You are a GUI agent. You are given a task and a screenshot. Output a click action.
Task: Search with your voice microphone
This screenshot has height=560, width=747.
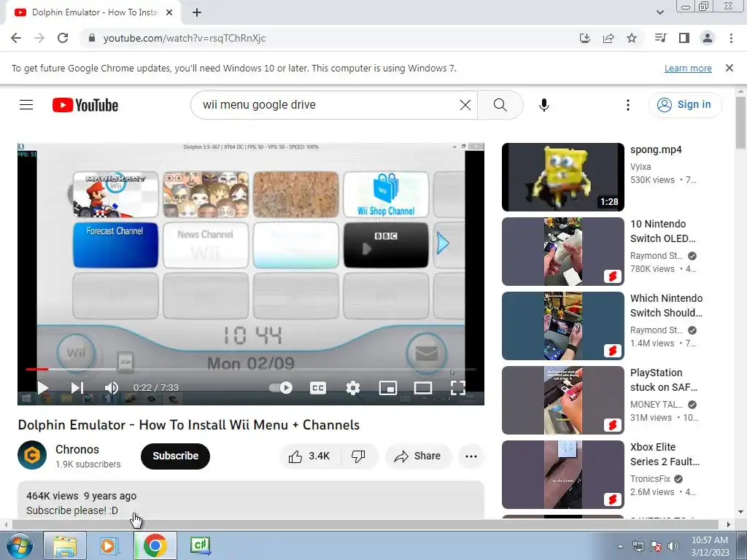coord(544,105)
